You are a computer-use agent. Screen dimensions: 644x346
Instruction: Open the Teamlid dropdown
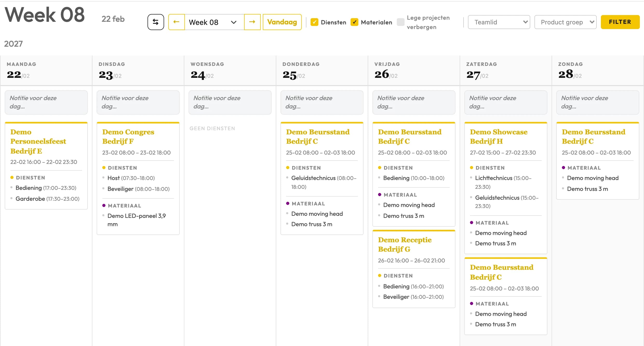[x=499, y=22]
